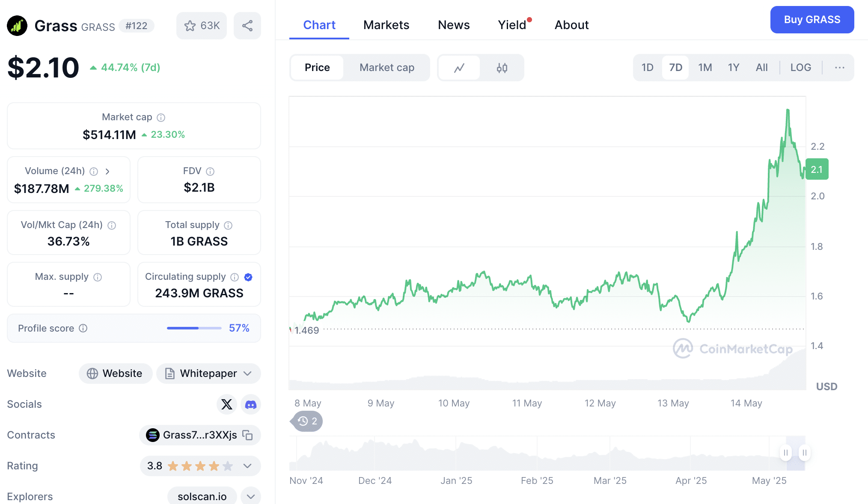Set chart range to 7D

676,68
